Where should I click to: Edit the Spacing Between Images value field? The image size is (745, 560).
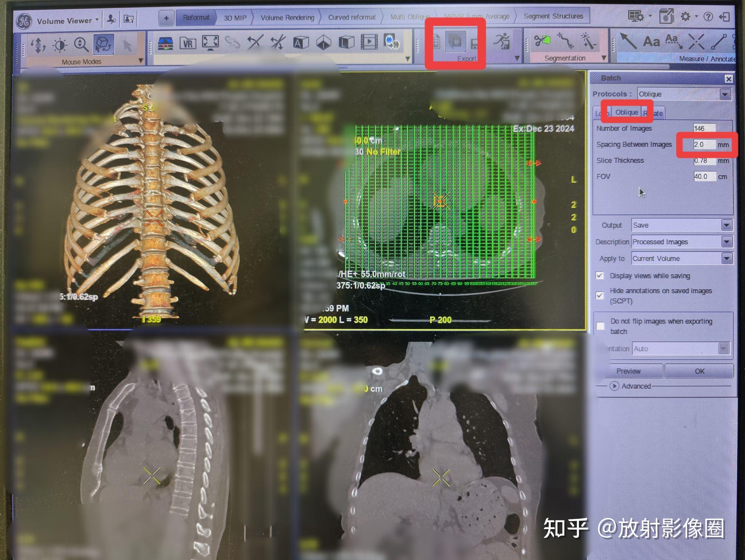(x=705, y=144)
